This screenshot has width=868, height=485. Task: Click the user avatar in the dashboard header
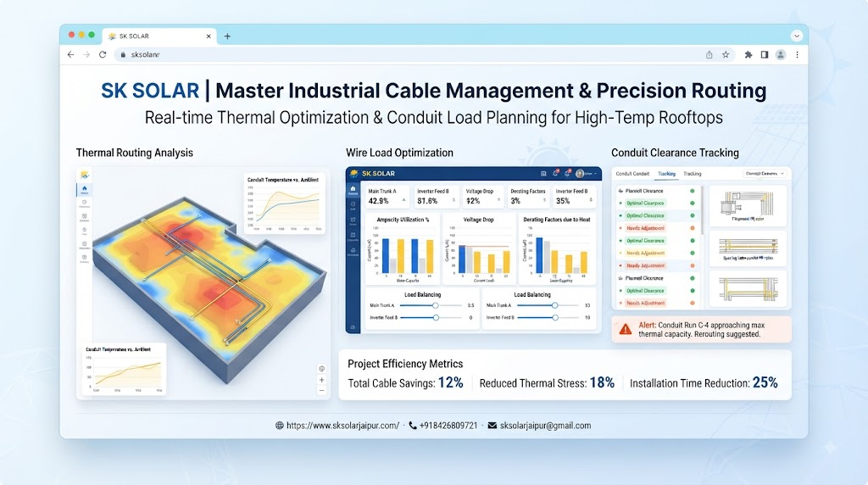(x=580, y=174)
